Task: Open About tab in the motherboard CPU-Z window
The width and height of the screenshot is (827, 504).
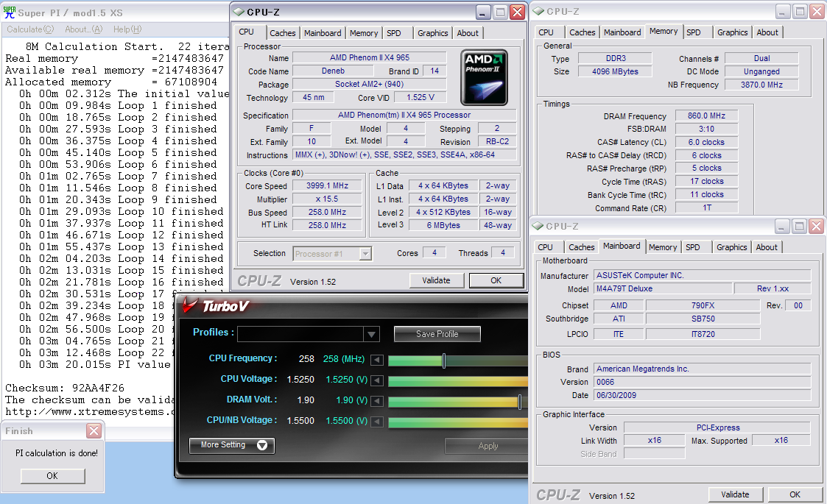Action: (x=767, y=247)
